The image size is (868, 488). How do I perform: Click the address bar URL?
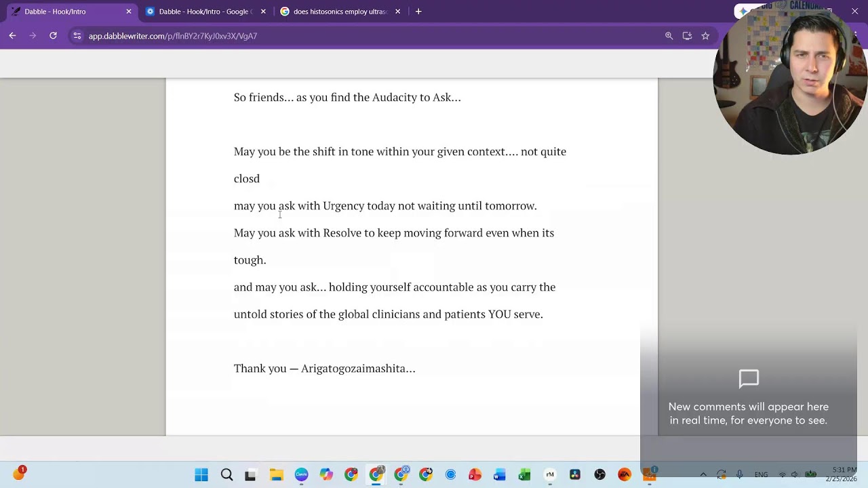coord(173,36)
